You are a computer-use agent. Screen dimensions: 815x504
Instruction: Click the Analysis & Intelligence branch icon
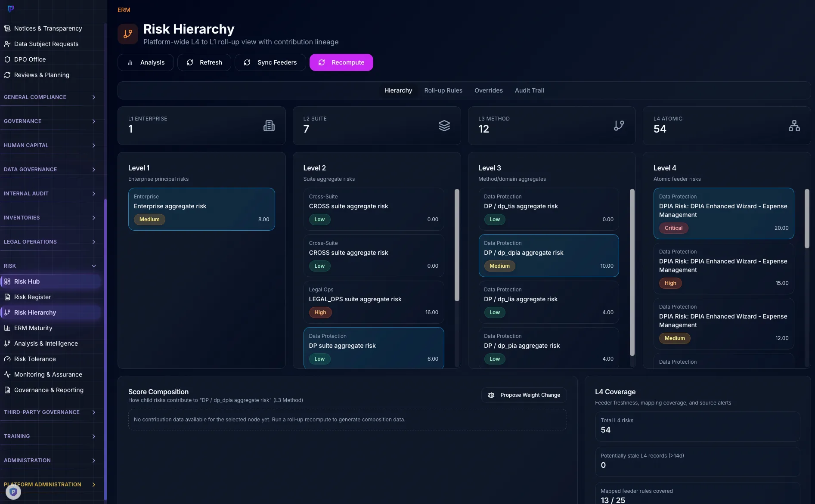(x=7, y=343)
